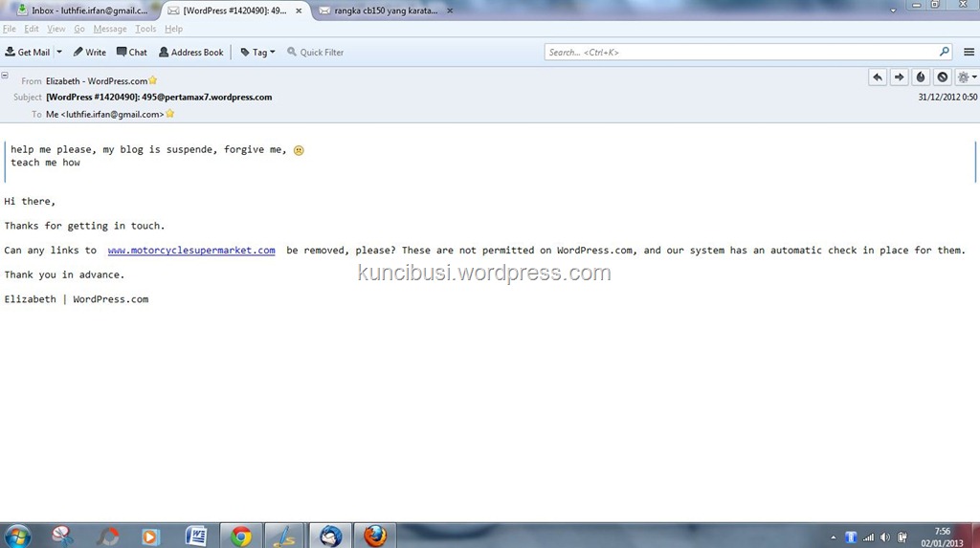Click the Write new message button
The height and width of the screenshot is (548, 980).
coord(89,53)
